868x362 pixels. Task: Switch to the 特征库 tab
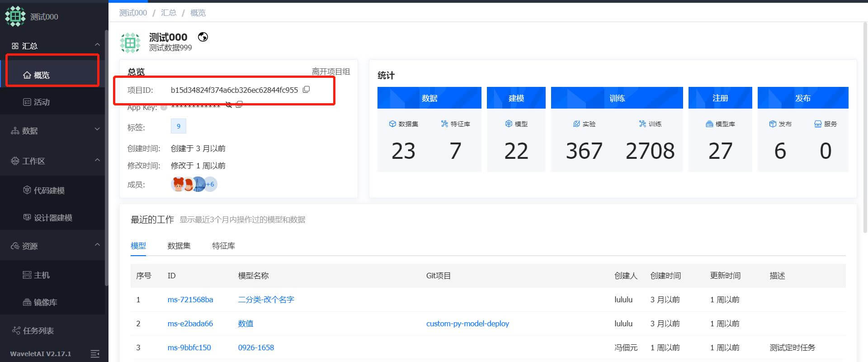[x=223, y=246]
